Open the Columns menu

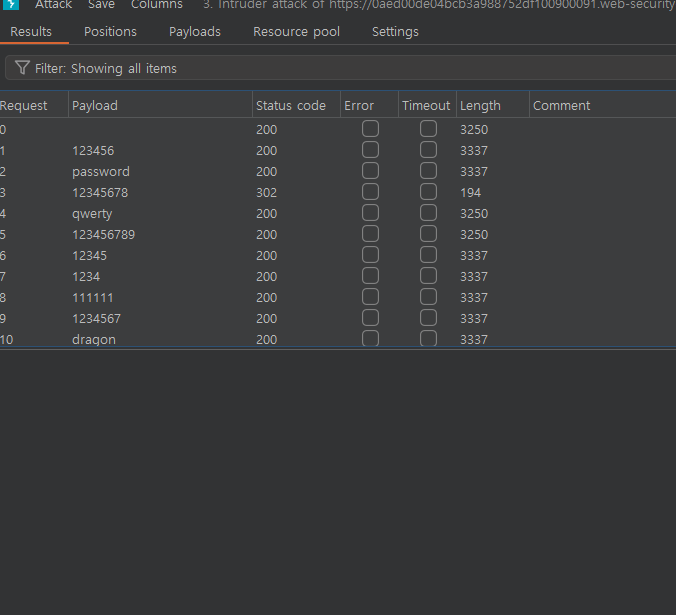157,5
